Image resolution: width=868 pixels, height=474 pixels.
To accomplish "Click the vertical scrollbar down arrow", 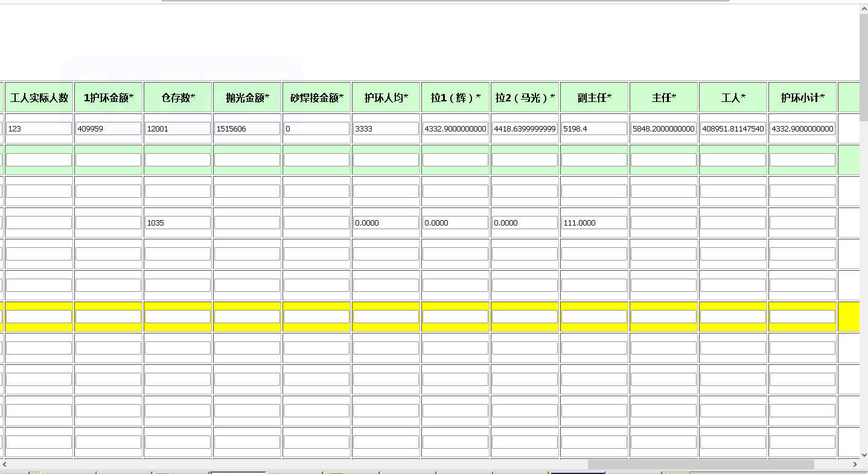I will [863, 454].
